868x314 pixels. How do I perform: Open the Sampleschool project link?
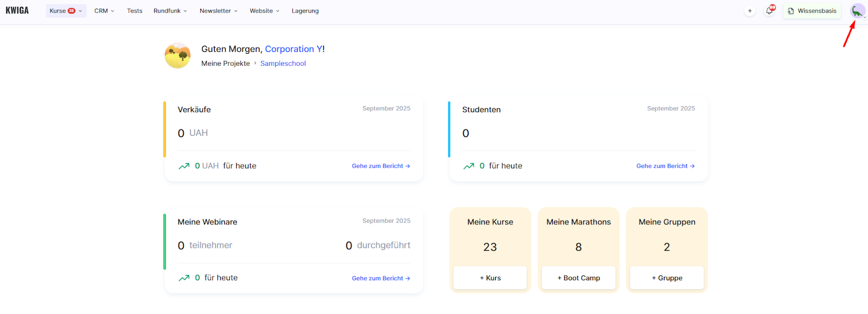click(283, 64)
